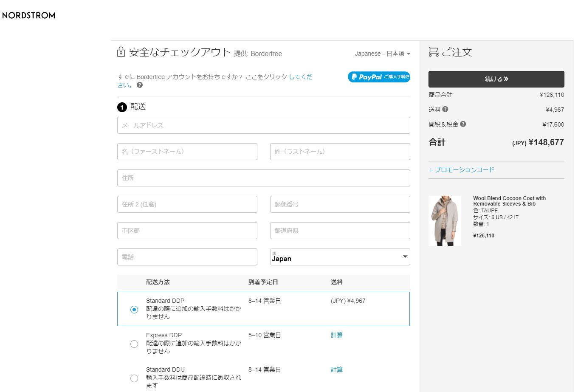This screenshot has height=392, width=578.
Task: Click the shopping cart icon by ご注文
Action: [434, 52]
